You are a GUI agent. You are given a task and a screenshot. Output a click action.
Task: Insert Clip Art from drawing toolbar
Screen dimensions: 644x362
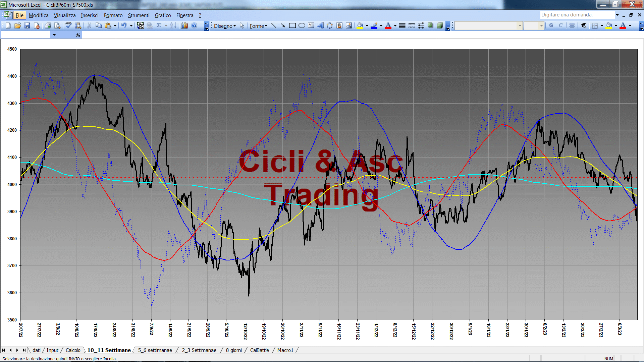[x=339, y=25]
